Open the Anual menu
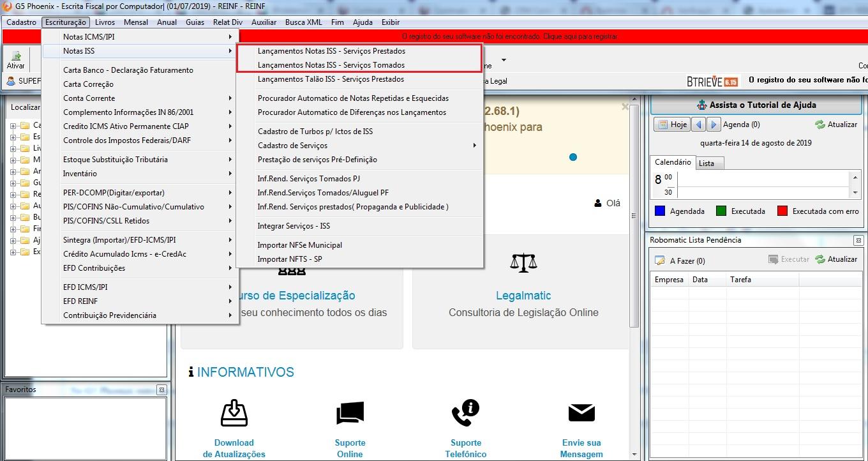 coord(167,22)
